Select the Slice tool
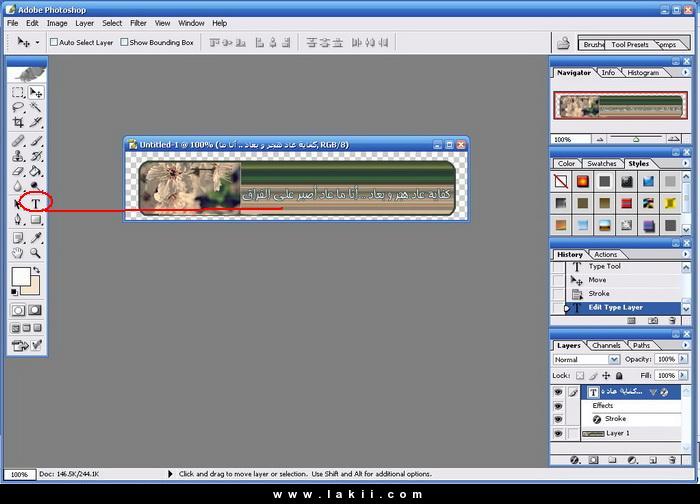Viewport: 700px width, 504px height. [36, 122]
